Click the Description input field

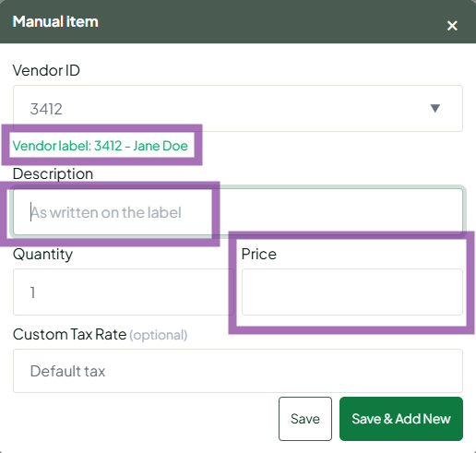point(238,212)
